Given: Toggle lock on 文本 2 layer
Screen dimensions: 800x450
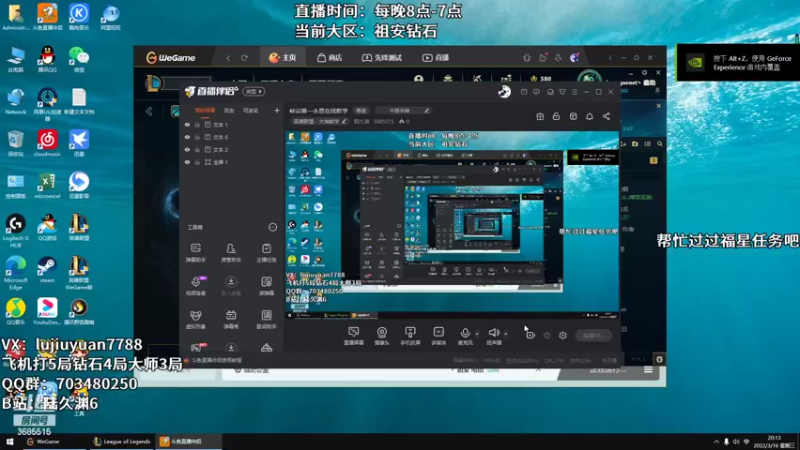Looking at the screenshot, I should [197, 149].
